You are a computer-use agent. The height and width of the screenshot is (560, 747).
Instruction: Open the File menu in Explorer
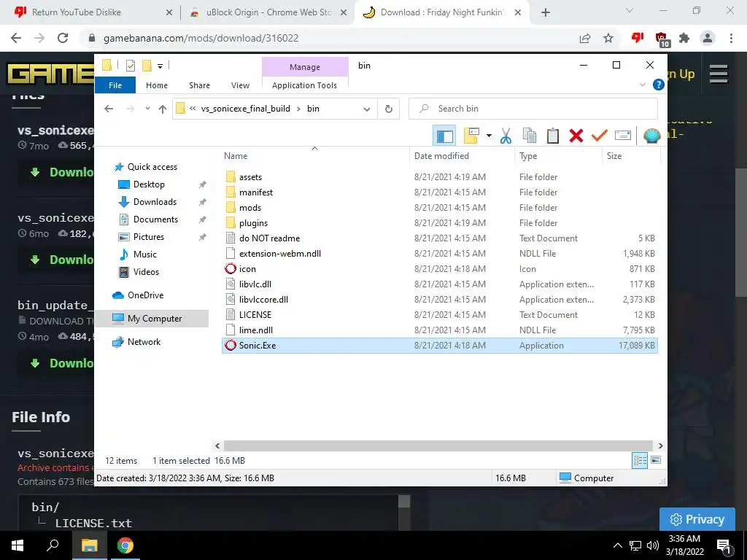115,85
